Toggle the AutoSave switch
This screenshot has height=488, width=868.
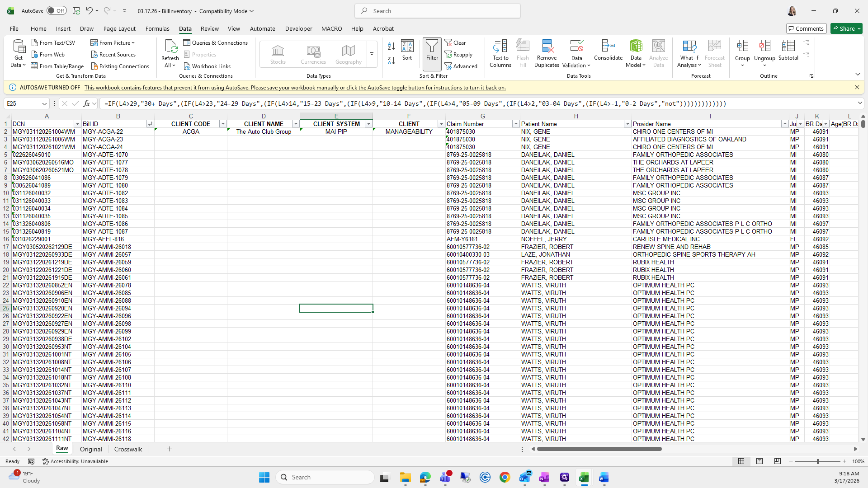[56, 11]
